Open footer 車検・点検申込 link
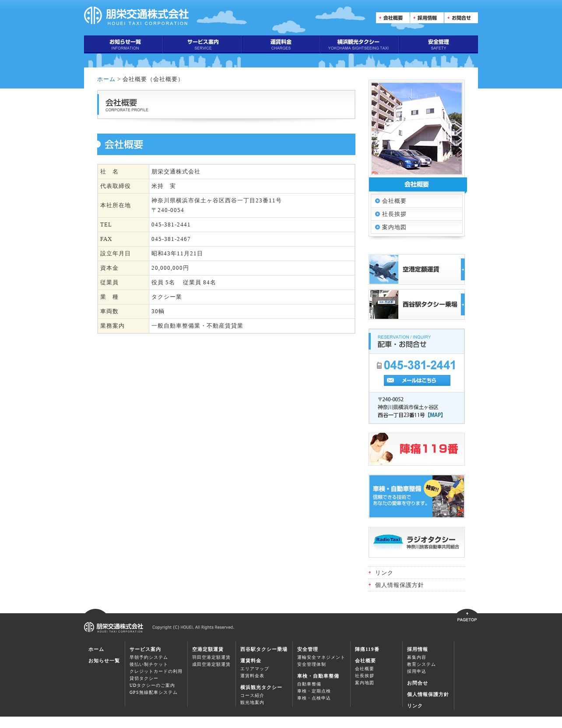 pyautogui.click(x=314, y=698)
